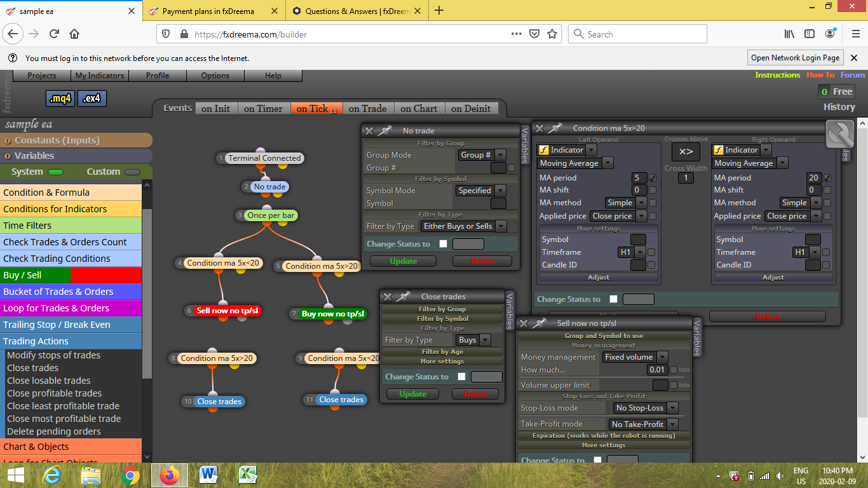Click Delete in Close trades panel
This screenshot has width=868, height=488.
(475, 394)
